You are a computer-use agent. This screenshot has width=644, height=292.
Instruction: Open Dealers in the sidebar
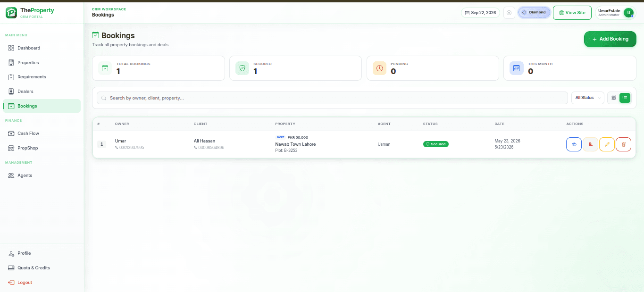click(x=42, y=92)
